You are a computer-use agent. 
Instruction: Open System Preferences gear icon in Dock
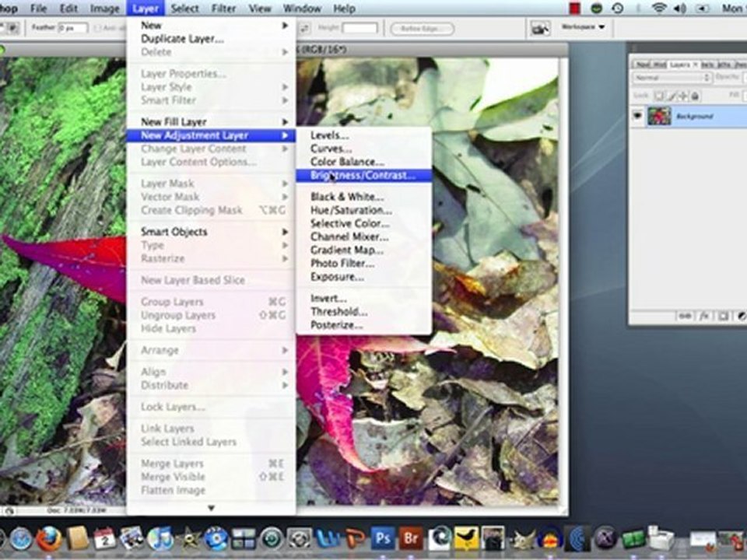click(x=299, y=540)
